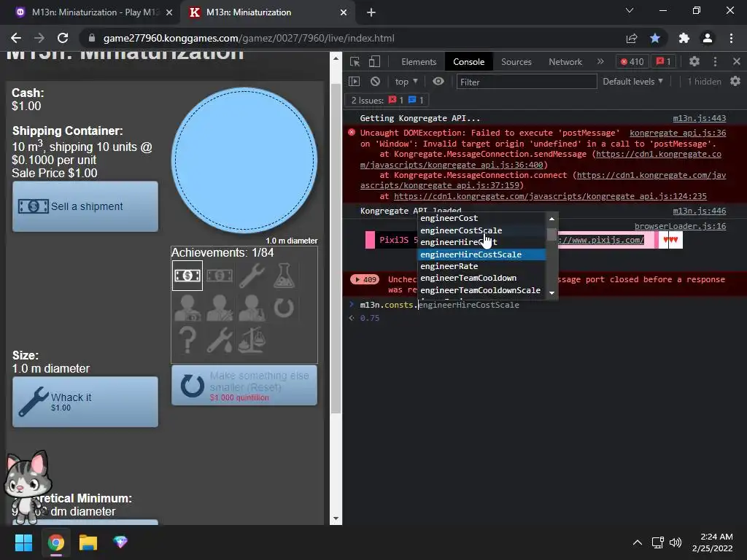Show the console sidebar

tap(355, 82)
